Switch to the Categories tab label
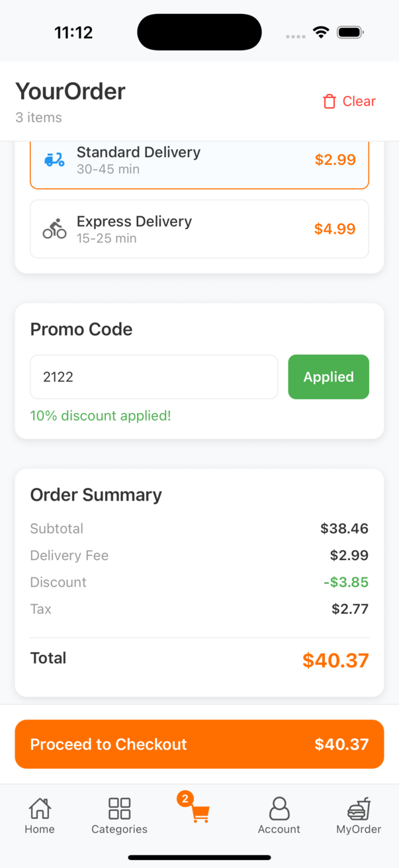The width and height of the screenshot is (399, 868). pos(120,830)
